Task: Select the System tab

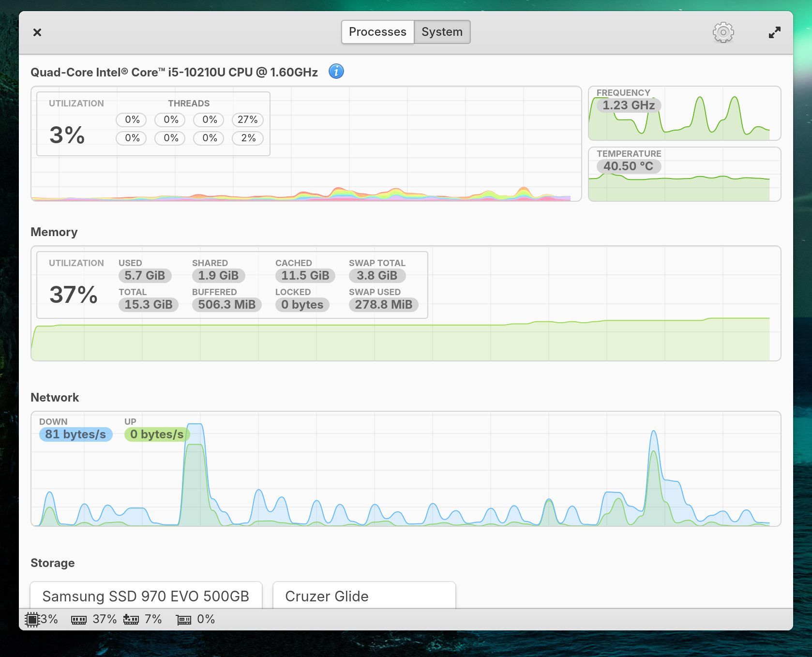Action: point(442,32)
